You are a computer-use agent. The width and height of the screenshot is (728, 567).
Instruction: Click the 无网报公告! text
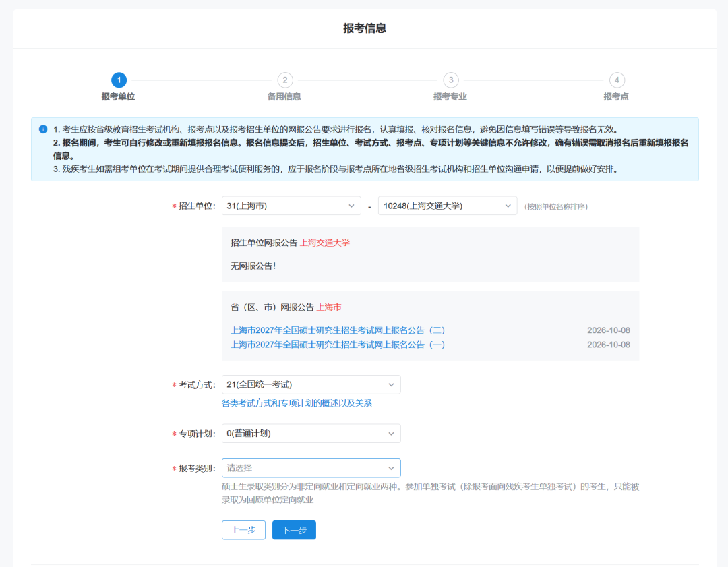[x=253, y=266]
